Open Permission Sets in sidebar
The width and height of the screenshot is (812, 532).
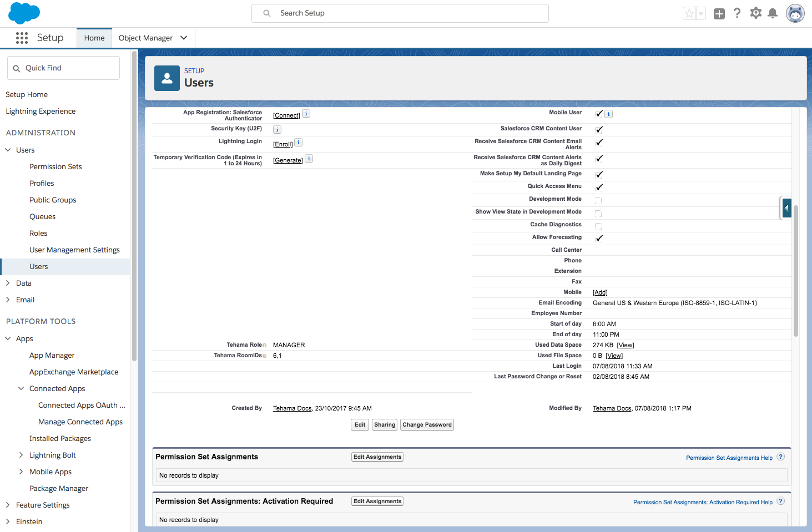coord(56,166)
